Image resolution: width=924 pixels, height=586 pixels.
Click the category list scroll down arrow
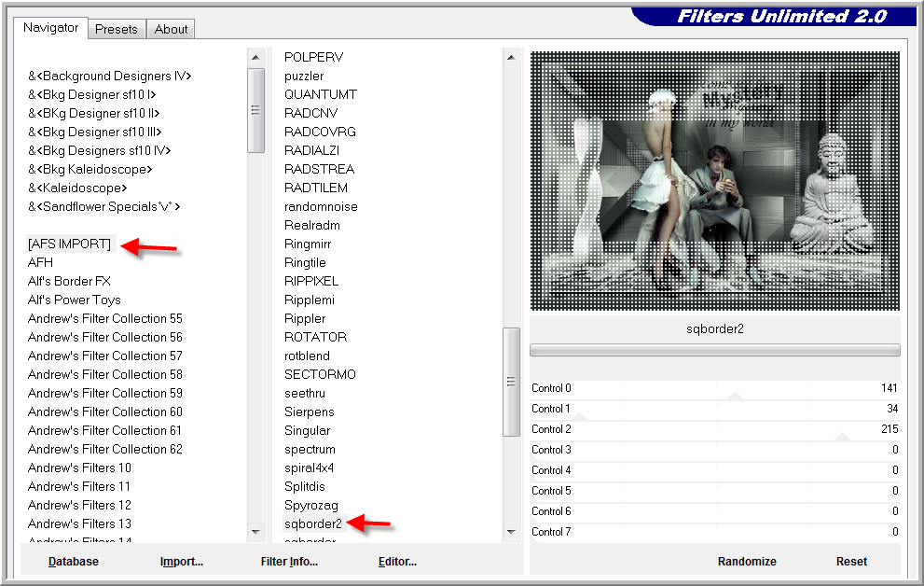pyautogui.click(x=255, y=532)
